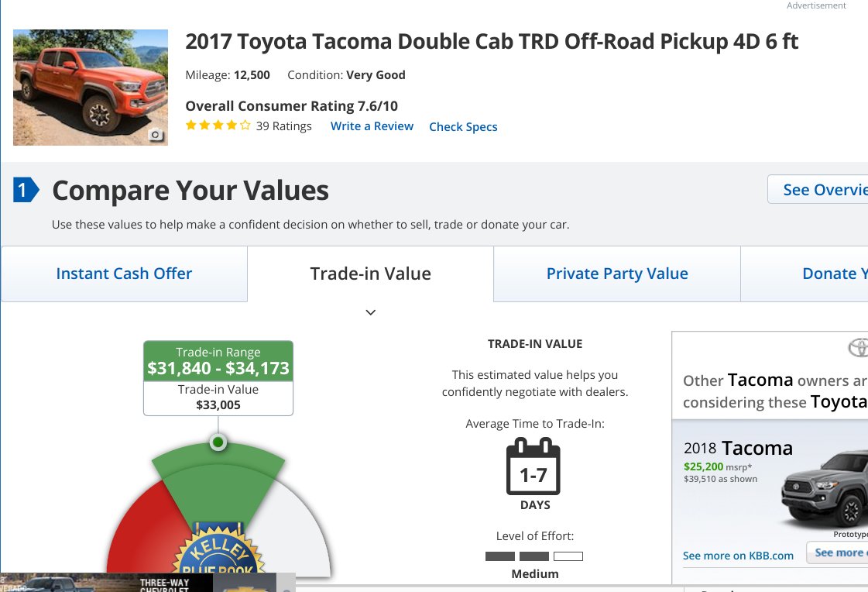868x592 pixels.
Task: Open the Instant Cash Offer tab
Action: click(x=124, y=274)
